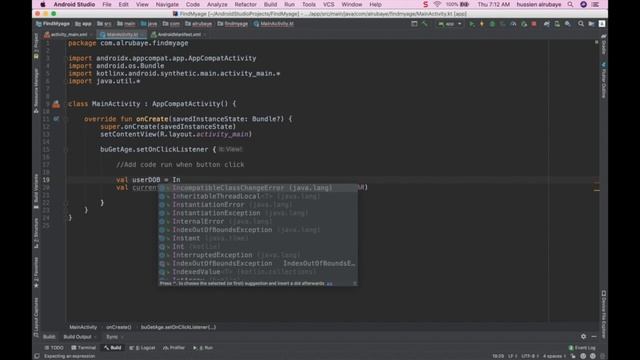
Task: Select InstantiationException suggestion
Action: click(258, 213)
